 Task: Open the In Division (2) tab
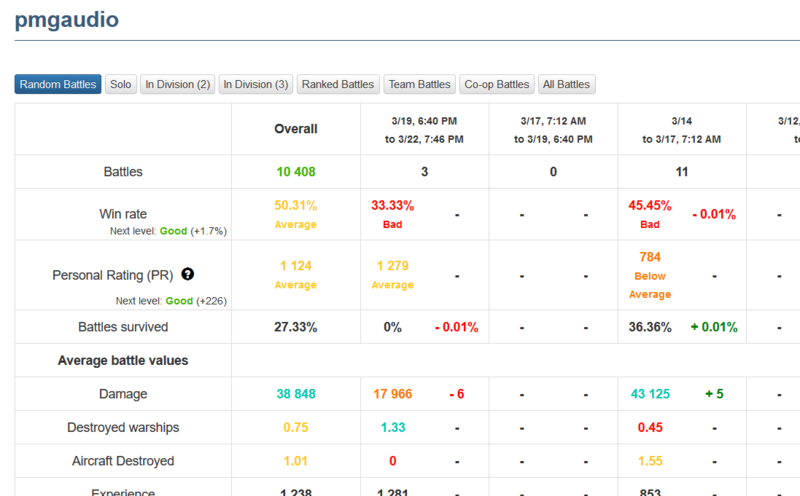[176, 85]
